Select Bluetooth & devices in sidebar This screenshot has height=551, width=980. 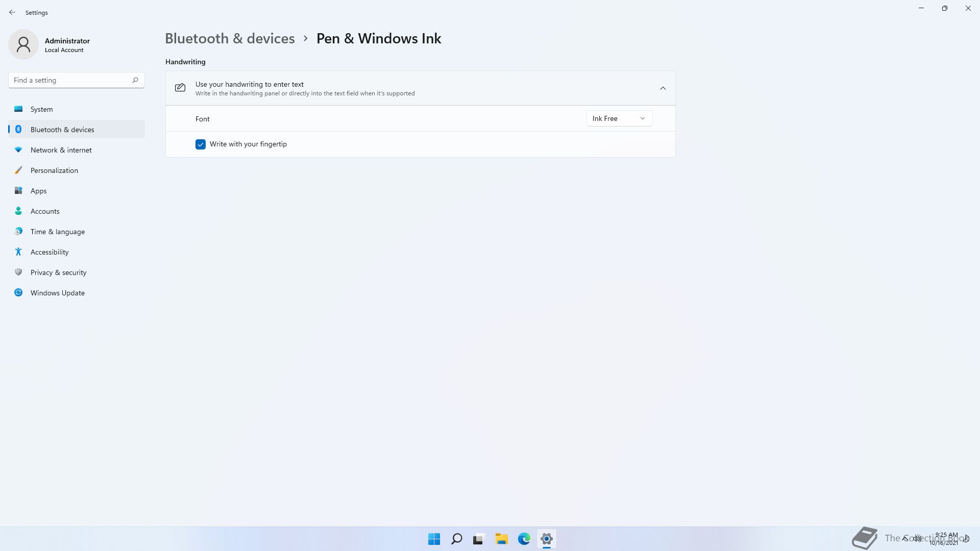(77, 130)
